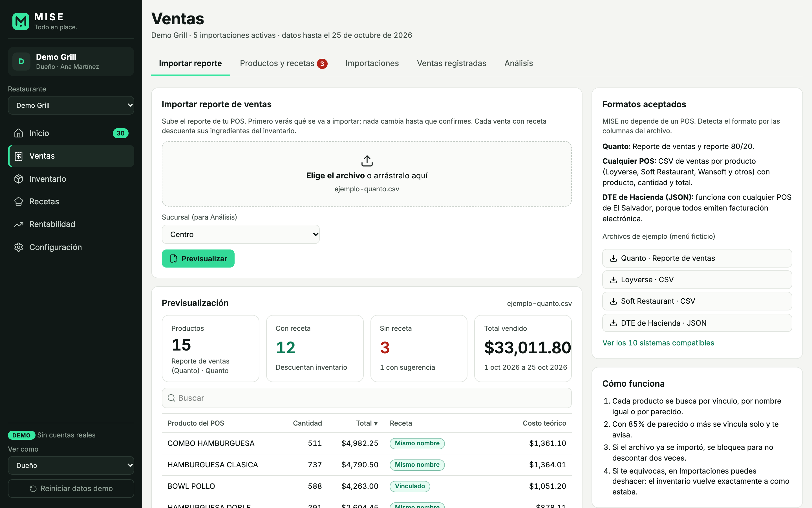Click the Recetas chef hat icon
The height and width of the screenshot is (508, 812).
pyautogui.click(x=19, y=202)
